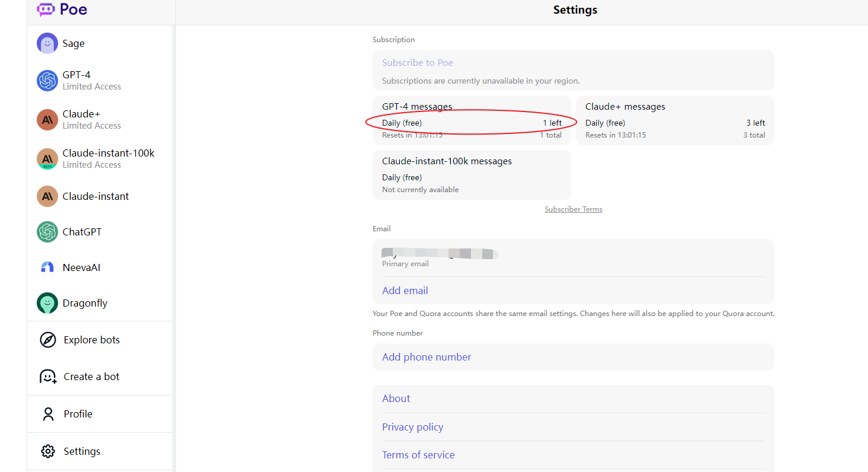Viewport: 868px width, 472px height.
Task: Open Dragonfly bot label
Action: pos(85,303)
